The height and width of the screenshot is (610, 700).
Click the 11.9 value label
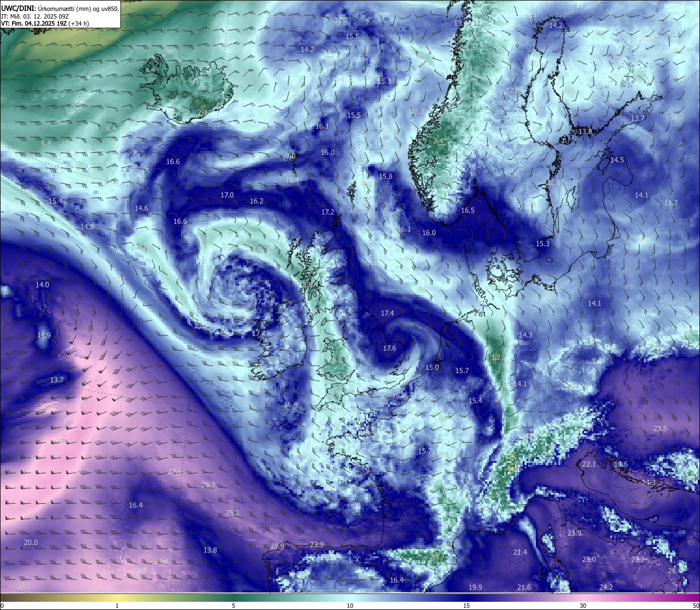(44, 335)
